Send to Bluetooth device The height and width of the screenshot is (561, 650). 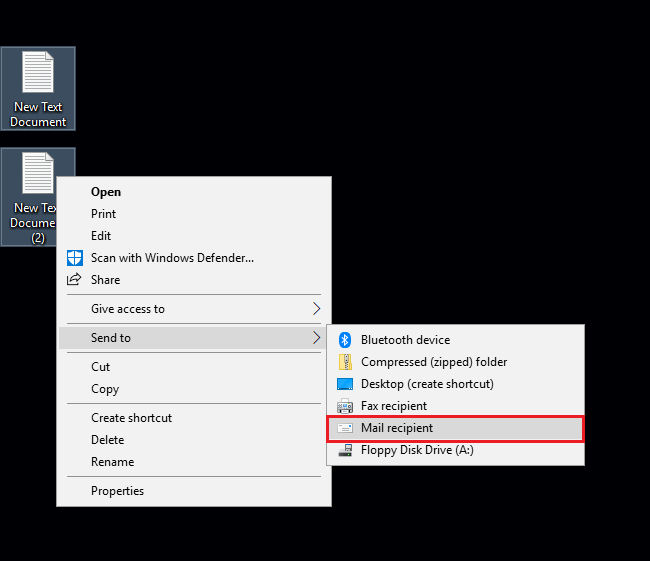pyautogui.click(x=456, y=340)
